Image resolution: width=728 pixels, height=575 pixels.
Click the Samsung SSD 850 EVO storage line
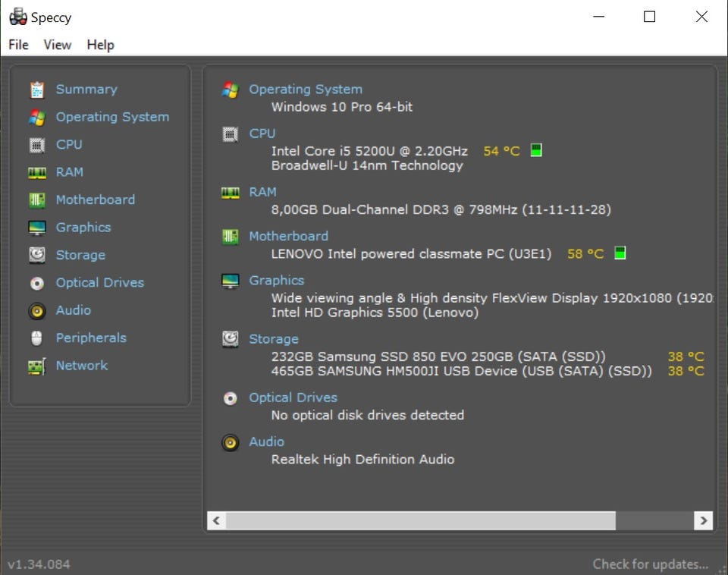(438, 357)
